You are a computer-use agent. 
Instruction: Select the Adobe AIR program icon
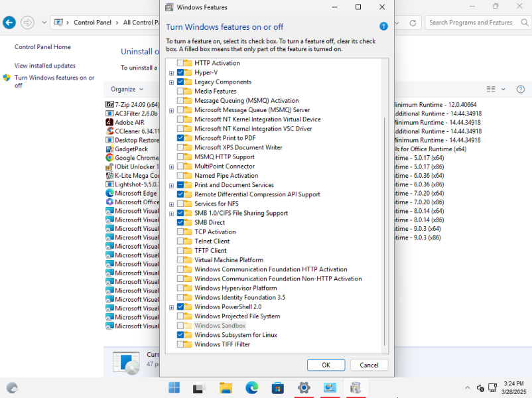click(x=109, y=122)
